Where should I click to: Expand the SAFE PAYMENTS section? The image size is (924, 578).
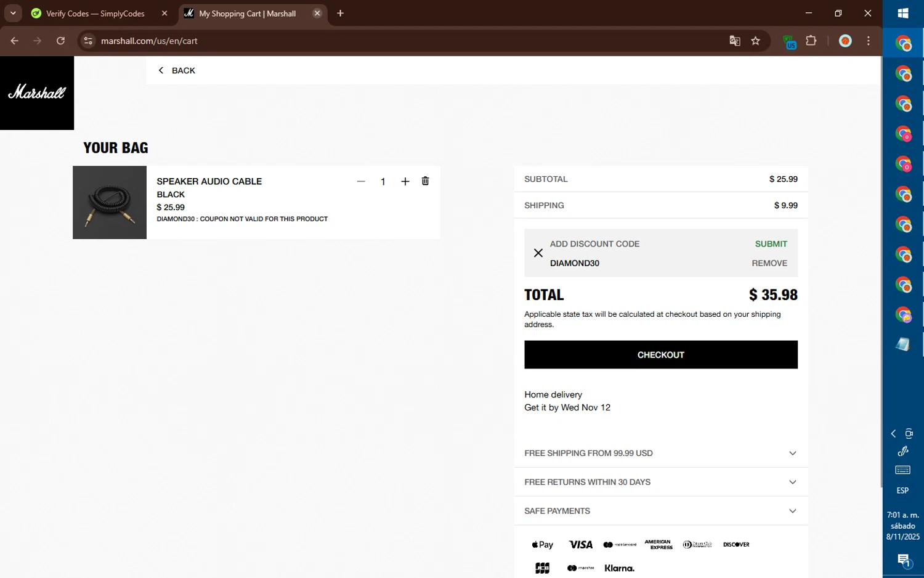point(660,511)
